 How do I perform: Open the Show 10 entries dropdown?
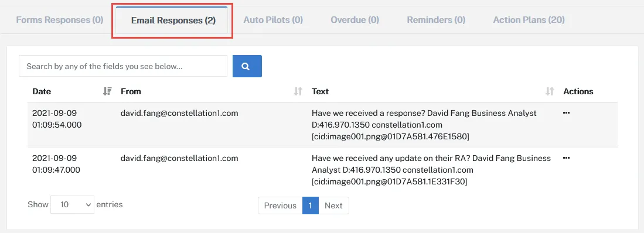[72, 204]
